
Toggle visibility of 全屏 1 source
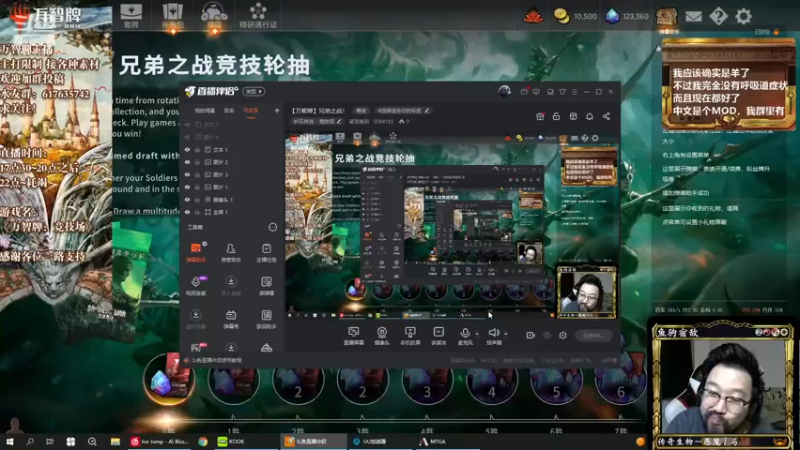pyautogui.click(x=187, y=212)
